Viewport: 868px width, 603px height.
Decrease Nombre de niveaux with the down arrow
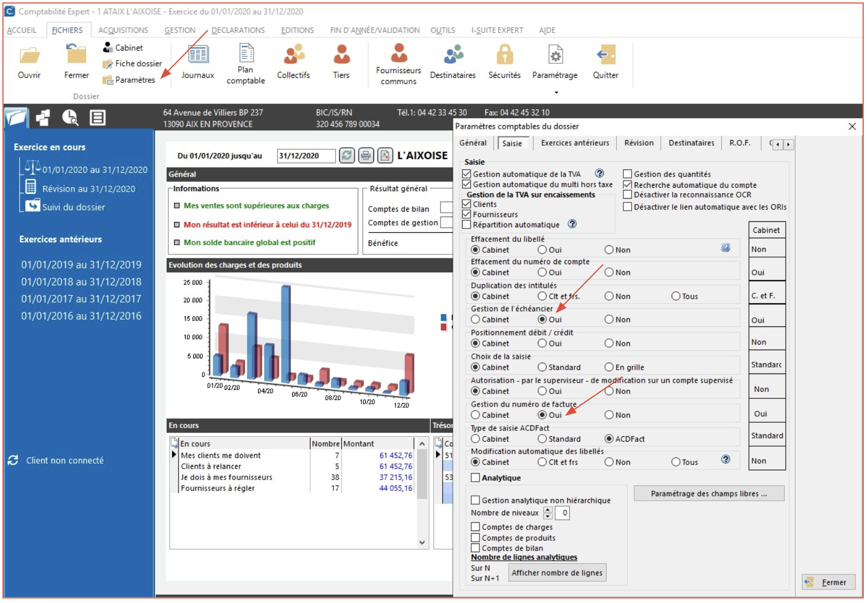coord(548,516)
